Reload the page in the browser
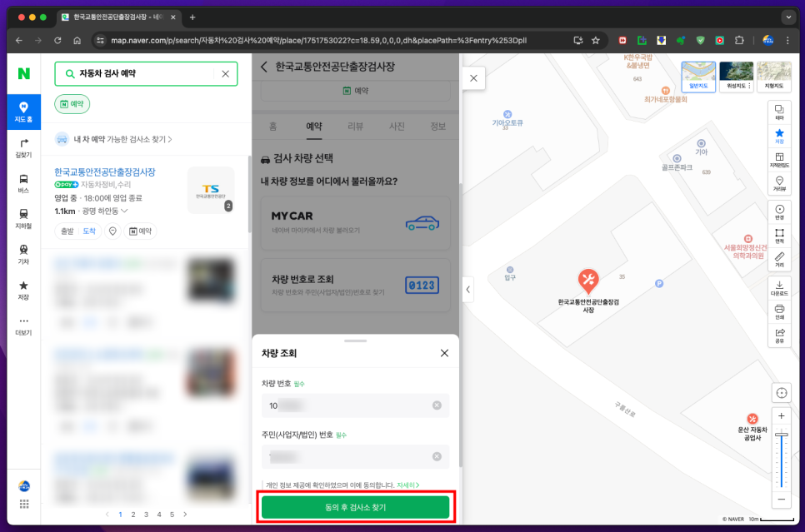This screenshot has height=532, width=805. click(57, 41)
